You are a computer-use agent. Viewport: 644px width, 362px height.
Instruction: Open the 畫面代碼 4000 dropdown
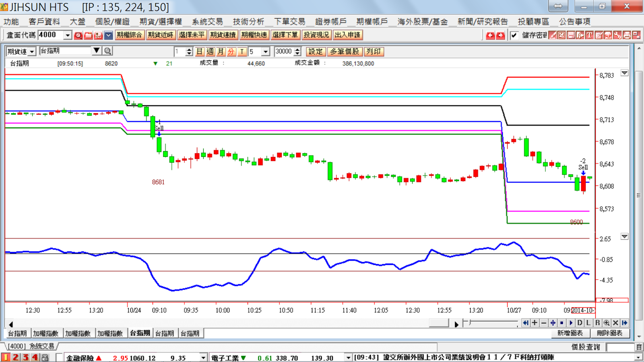[67, 35]
